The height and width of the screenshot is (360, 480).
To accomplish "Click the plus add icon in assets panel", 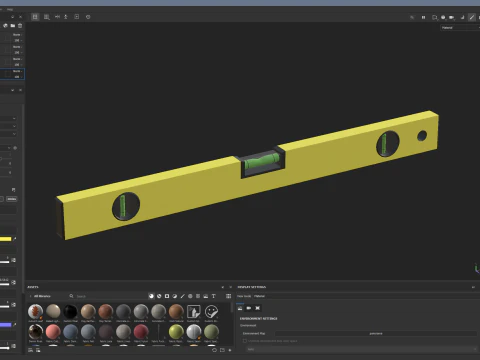I will [x=230, y=350].
